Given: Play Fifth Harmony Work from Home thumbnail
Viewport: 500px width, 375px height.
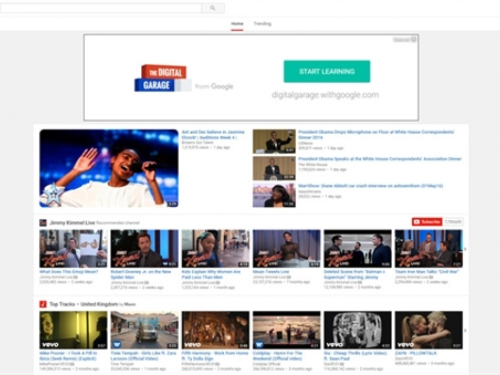Looking at the screenshot, I should [215, 330].
